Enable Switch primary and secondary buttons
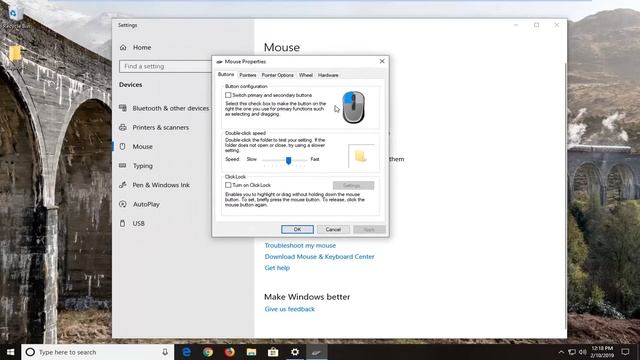The width and height of the screenshot is (640, 360). point(228,95)
